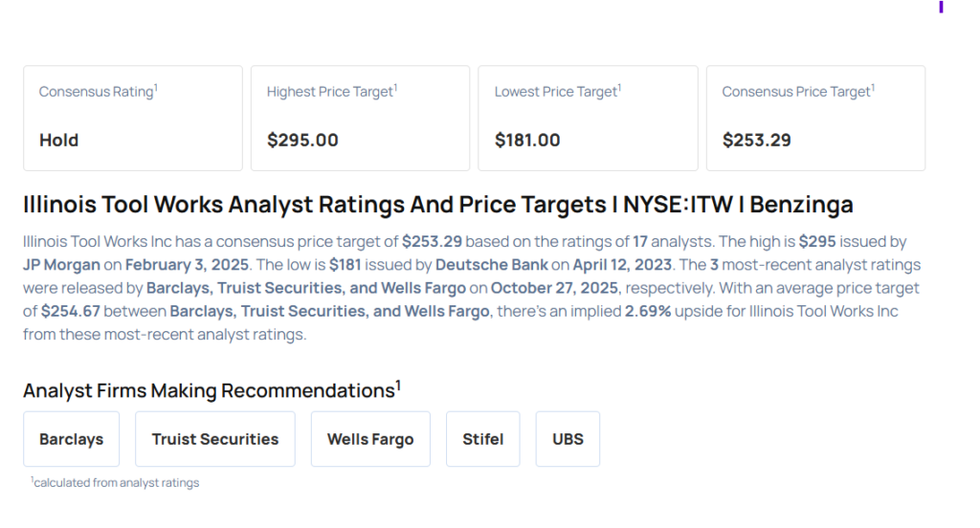Click the Illinois Tool Works Analyst Ratings heading
The width and height of the screenshot is (980, 528).
click(x=438, y=205)
